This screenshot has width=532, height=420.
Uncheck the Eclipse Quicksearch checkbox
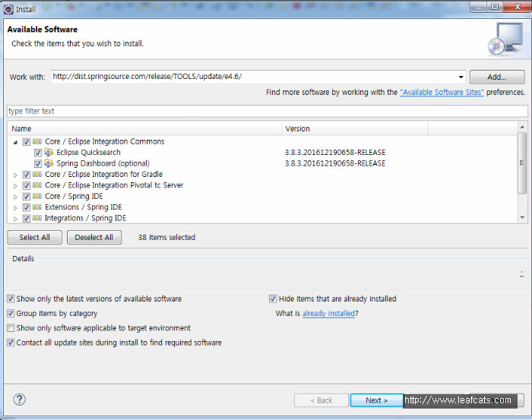click(x=38, y=153)
